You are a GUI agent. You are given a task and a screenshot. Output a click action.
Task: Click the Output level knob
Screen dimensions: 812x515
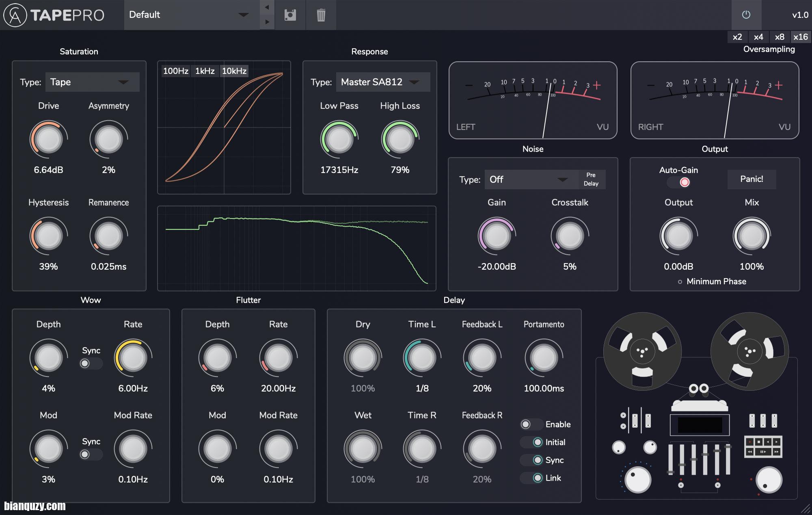point(678,236)
